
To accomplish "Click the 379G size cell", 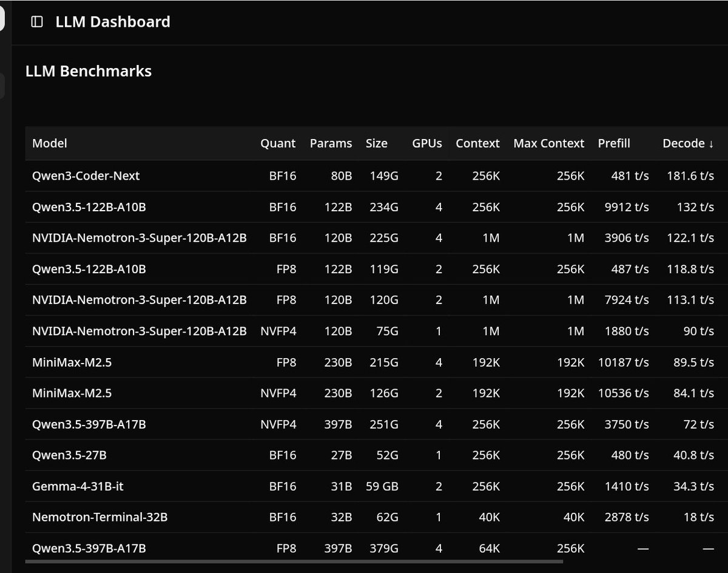I will coord(384,548).
